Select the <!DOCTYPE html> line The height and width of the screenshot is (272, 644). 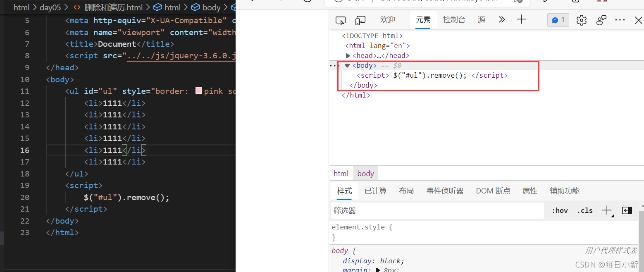(372, 36)
